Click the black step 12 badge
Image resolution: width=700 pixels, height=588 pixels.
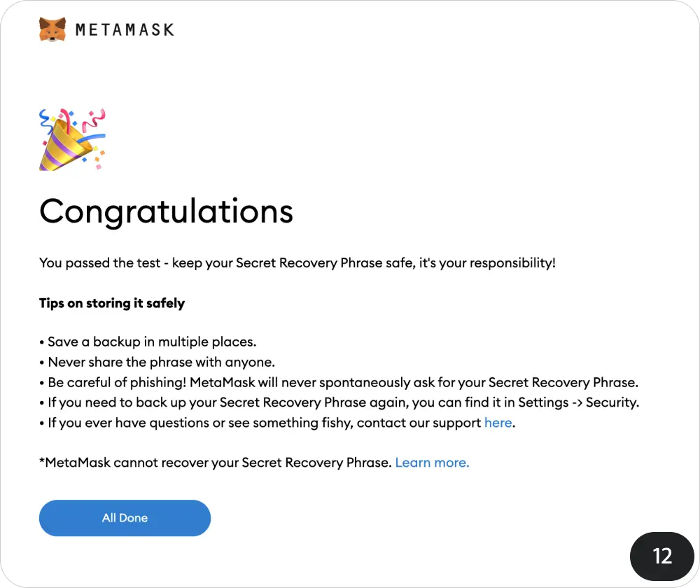(x=661, y=556)
